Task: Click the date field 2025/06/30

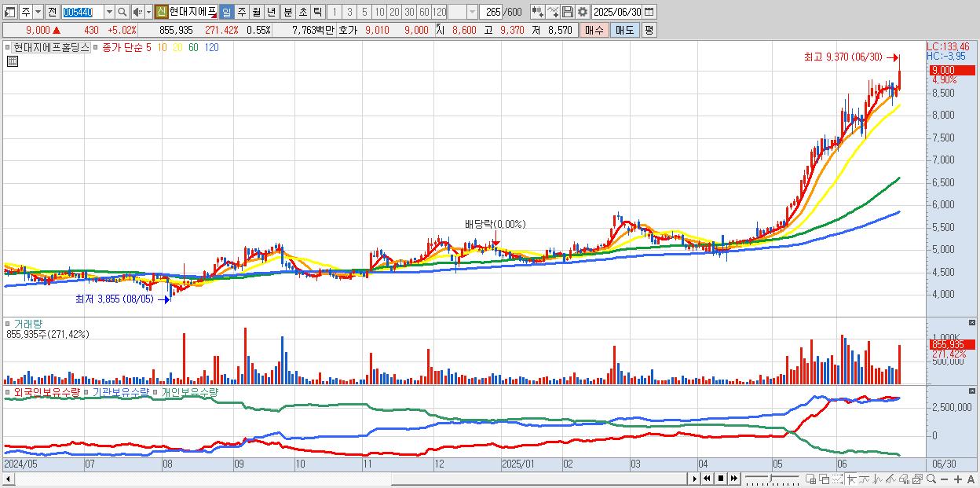Action: point(617,12)
